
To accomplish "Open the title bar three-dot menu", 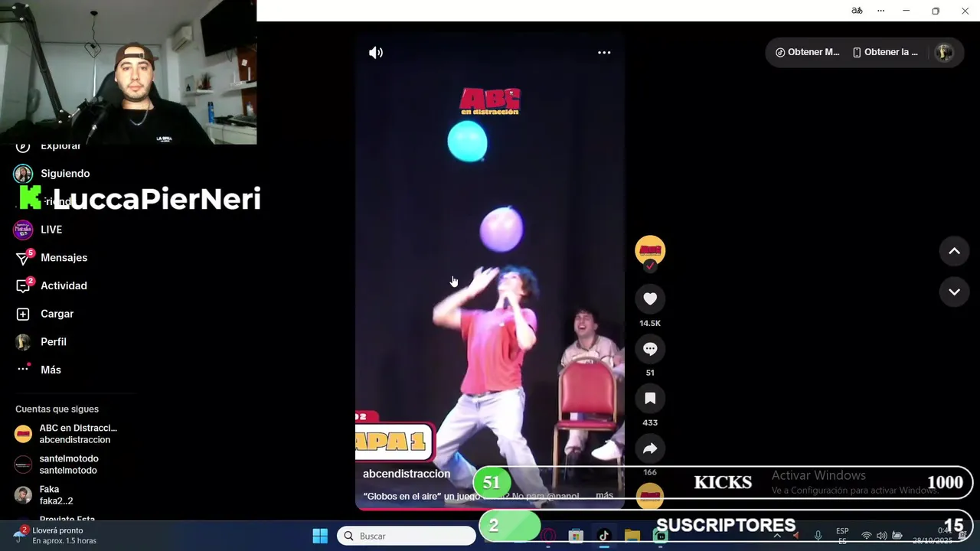I will (x=881, y=11).
